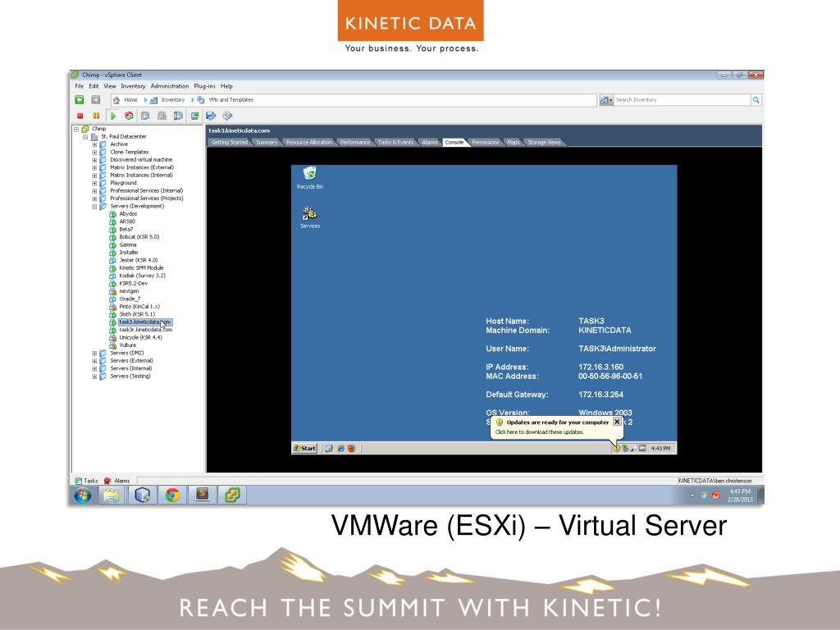The height and width of the screenshot is (630, 840).
Task: Open Windows Explorer from the taskbar
Action: click(x=112, y=495)
